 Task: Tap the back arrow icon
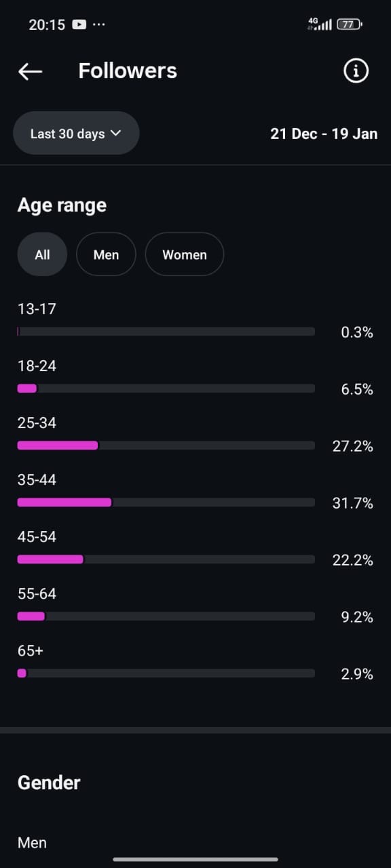(x=31, y=71)
